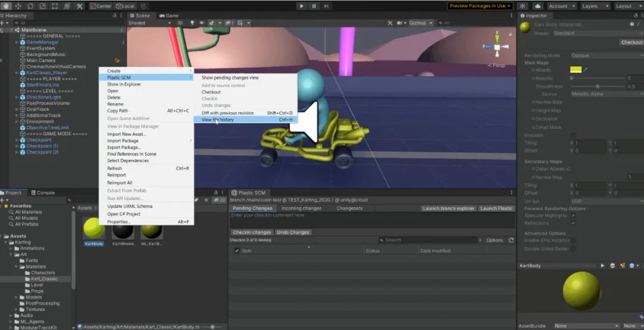644x330 pixels.
Task: Toggle Specular Highlights checkbox
Action: pyautogui.click(x=573, y=215)
